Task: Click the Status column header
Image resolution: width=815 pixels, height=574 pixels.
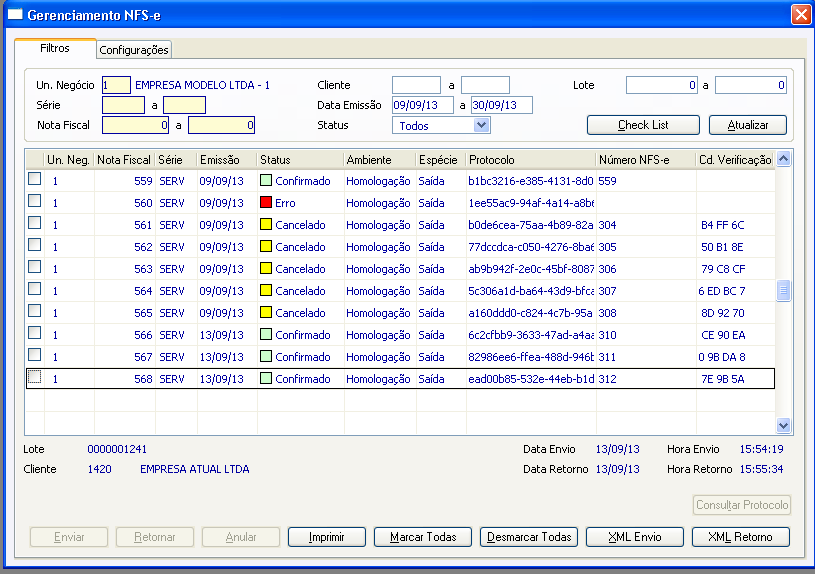Action: [x=300, y=160]
